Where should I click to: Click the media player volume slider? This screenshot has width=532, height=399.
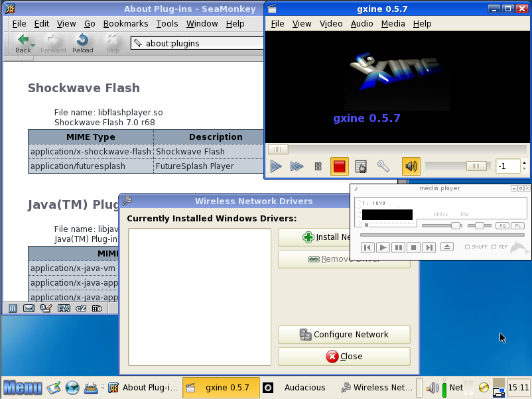(442, 226)
